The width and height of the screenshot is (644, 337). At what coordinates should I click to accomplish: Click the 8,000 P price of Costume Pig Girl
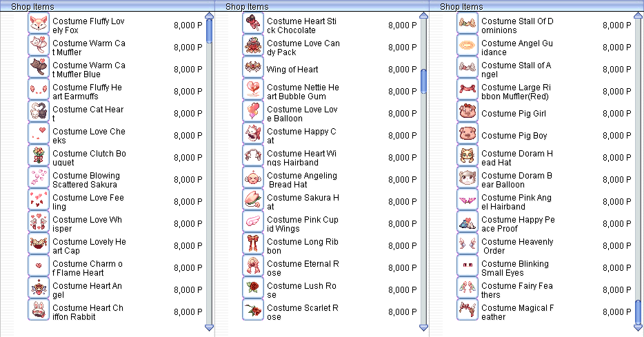[x=616, y=113]
